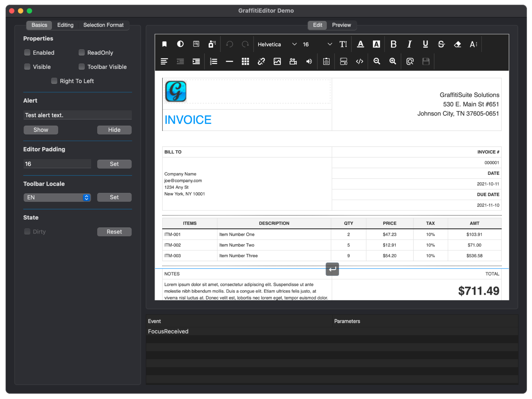This screenshot has width=532, height=399.
Task: Click the page layout blocks icon
Action: [x=343, y=61]
